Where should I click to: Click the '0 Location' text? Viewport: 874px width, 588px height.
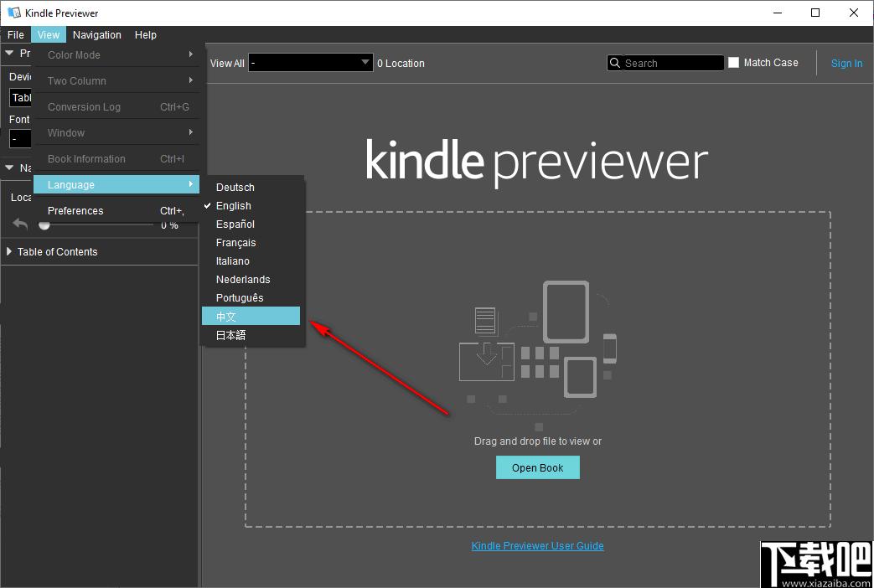(401, 64)
